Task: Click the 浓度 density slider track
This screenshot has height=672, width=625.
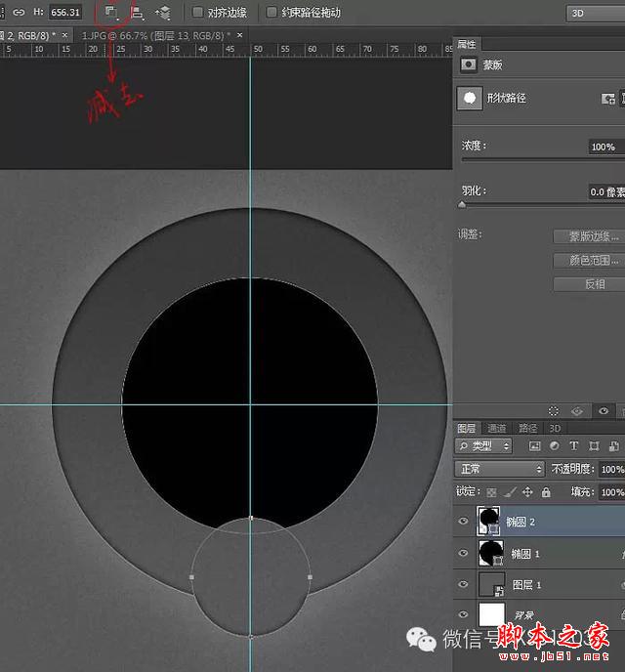Action: point(543,159)
